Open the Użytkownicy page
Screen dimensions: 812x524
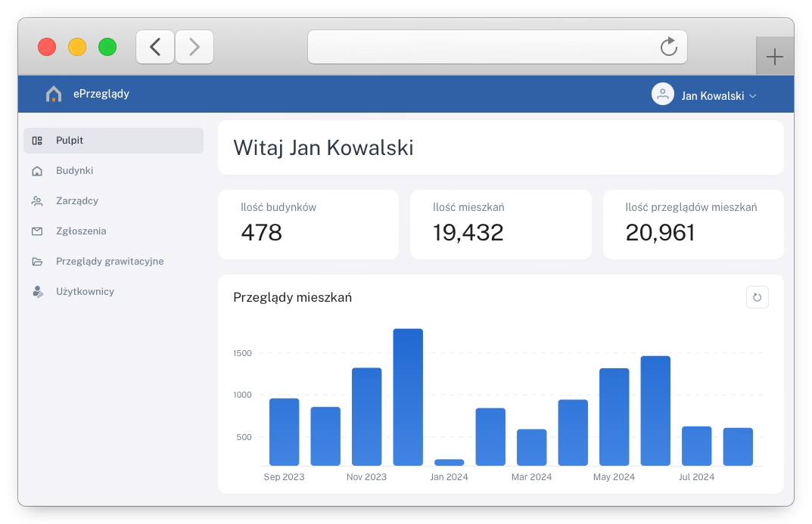pyautogui.click(x=85, y=292)
